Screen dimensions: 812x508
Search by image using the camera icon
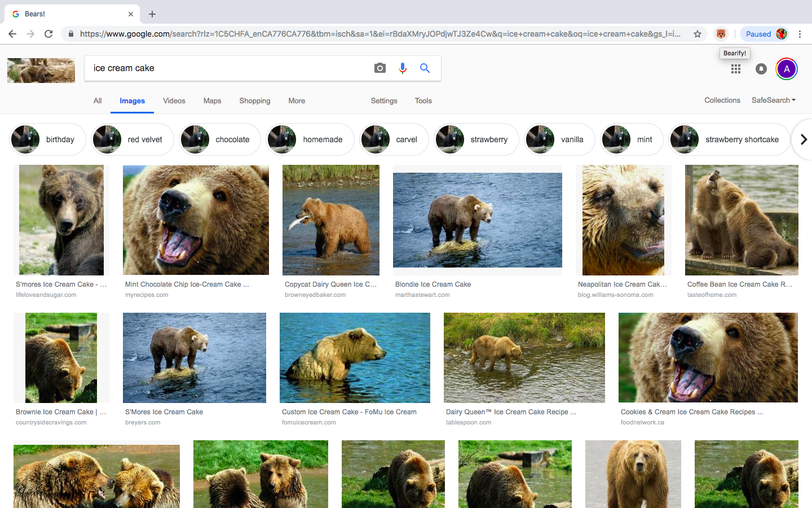(380, 68)
